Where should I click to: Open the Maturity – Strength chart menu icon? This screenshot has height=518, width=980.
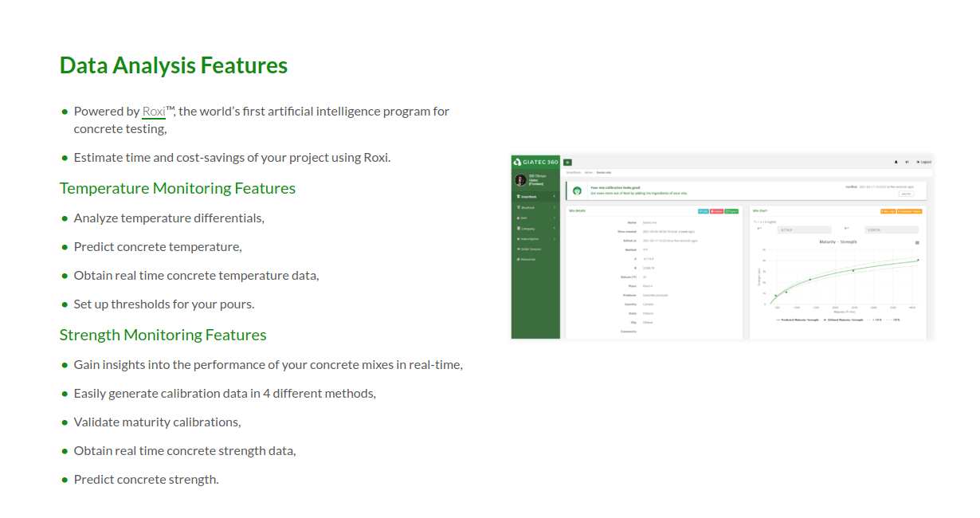(917, 242)
